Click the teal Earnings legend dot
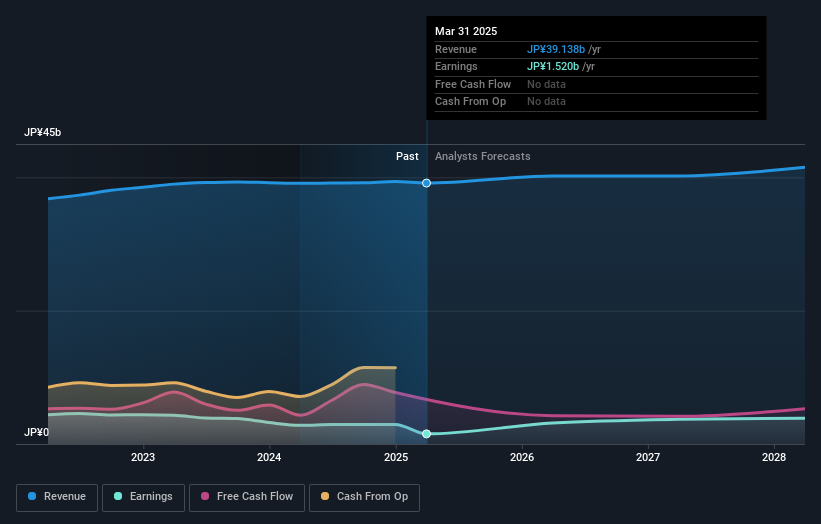Viewport: 821px width, 524px height. tap(118, 496)
